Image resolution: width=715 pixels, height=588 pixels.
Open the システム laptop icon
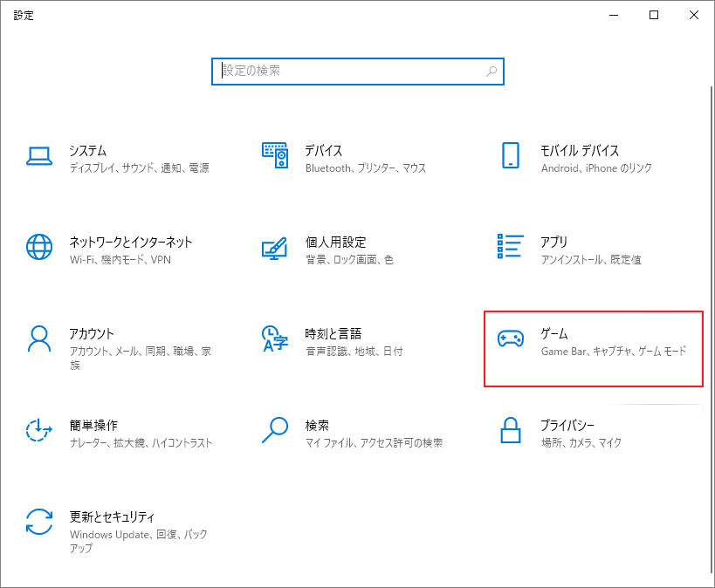pos(39,156)
